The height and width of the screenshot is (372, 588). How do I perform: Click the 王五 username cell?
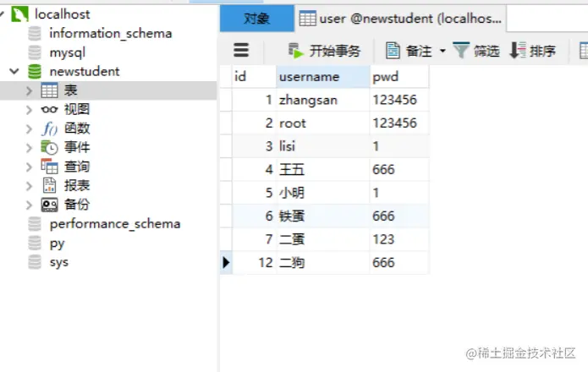click(323, 170)
